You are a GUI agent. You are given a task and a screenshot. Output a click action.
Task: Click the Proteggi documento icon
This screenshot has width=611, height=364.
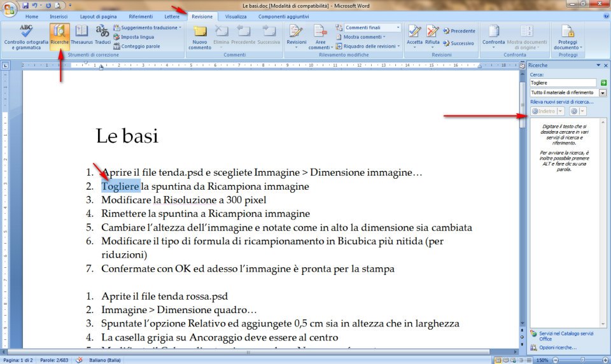(567, 37)
